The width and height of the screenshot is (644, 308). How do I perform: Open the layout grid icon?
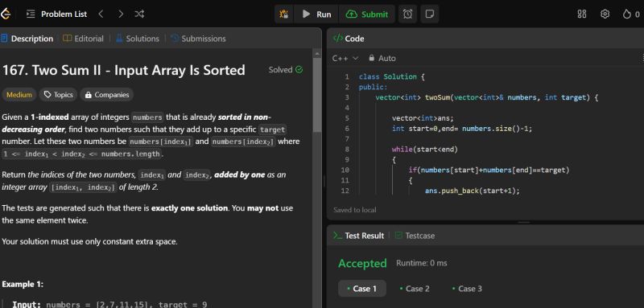(x=582, y=14)
